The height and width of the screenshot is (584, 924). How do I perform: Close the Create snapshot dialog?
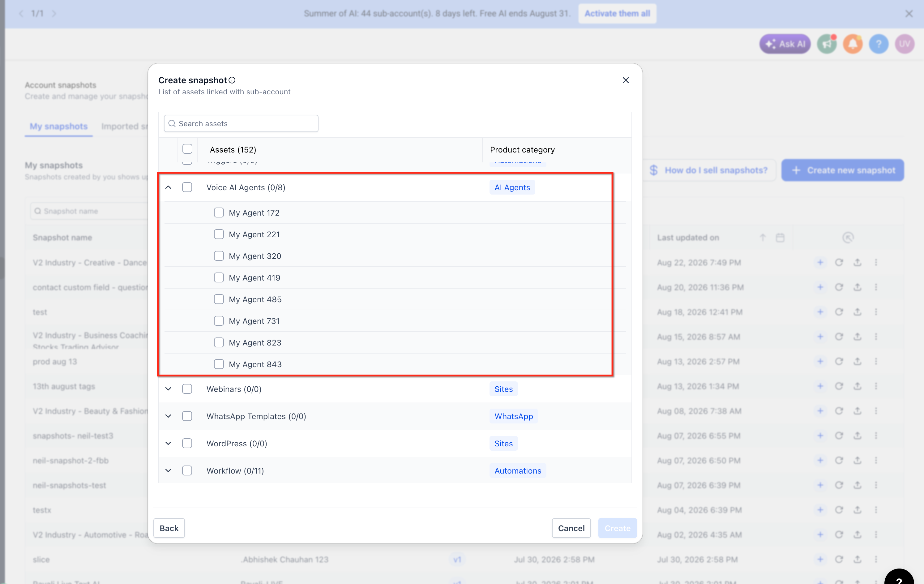626,80
